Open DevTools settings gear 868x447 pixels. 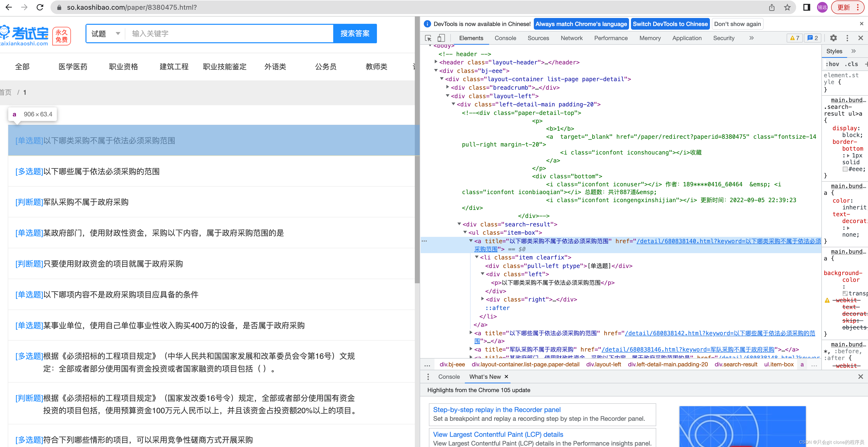(x=833, y=38)
